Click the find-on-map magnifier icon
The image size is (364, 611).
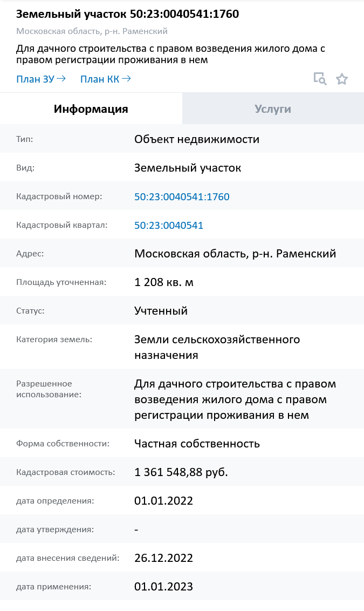[x=320, y=79]
